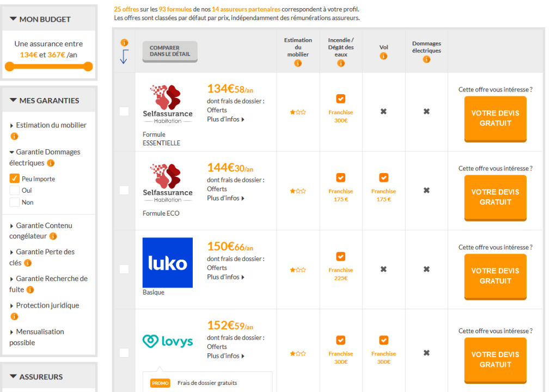This screenshot has height=392, width=550.
Task: Collapse the Mon Budget section header
Action: click(45, 19)
